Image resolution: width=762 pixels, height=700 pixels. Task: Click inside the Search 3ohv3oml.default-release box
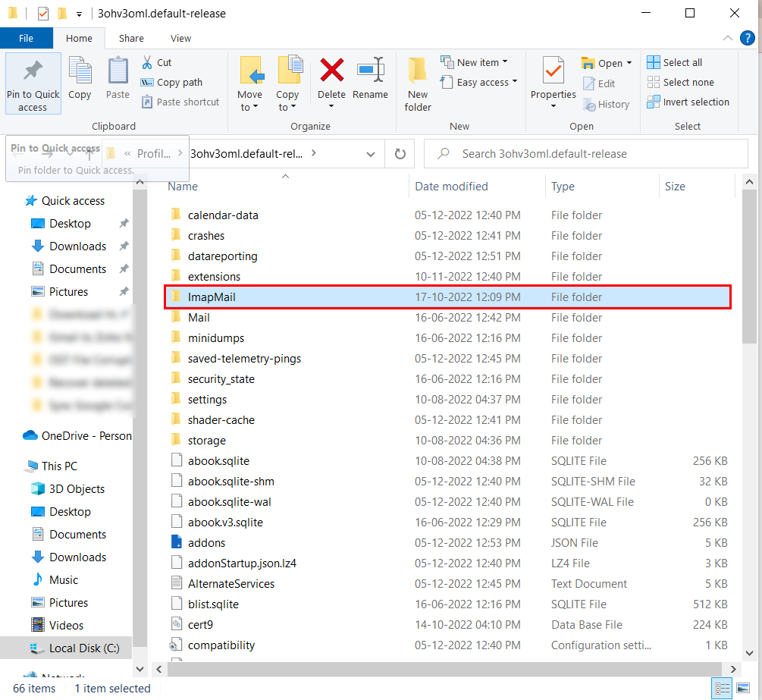tap(584, 153)
